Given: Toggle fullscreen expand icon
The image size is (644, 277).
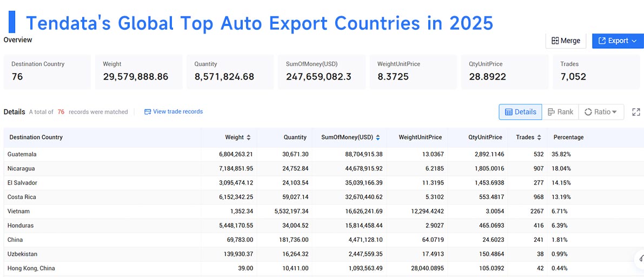Looking at the screenshot, I should (x=636, y=112).
